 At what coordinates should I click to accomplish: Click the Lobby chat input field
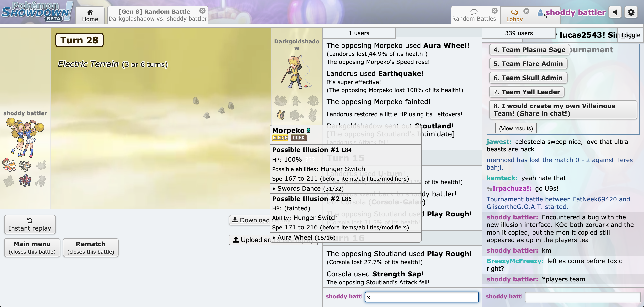tap(583, 297)
